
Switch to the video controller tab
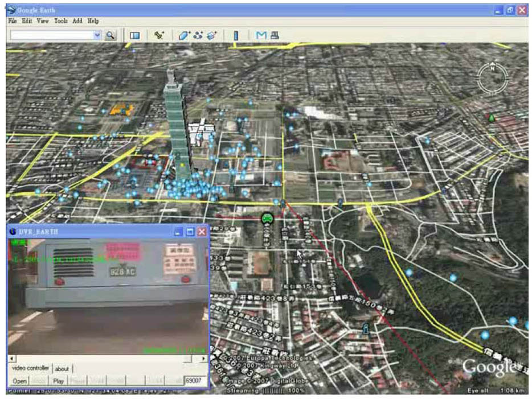click(x=30, y=368)
